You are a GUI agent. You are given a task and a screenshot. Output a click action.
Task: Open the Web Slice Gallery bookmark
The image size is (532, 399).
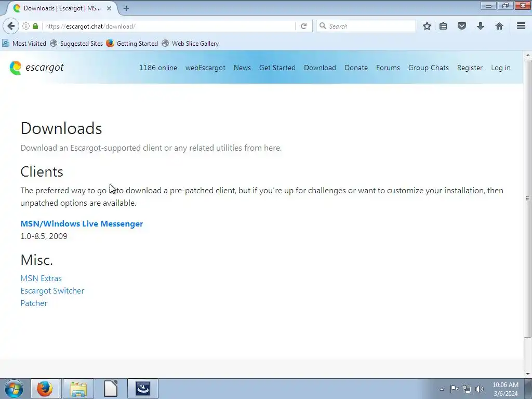pyautogui.click(x=190, y=44)
